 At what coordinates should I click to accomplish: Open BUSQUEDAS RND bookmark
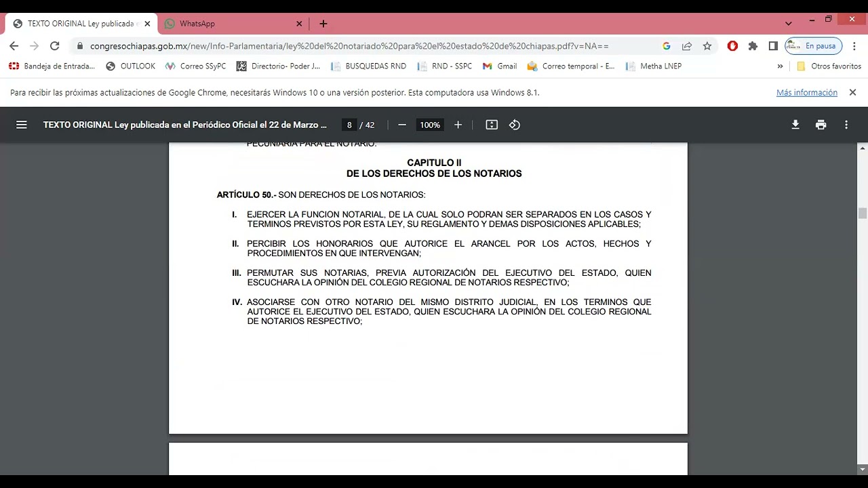(368, 66)
